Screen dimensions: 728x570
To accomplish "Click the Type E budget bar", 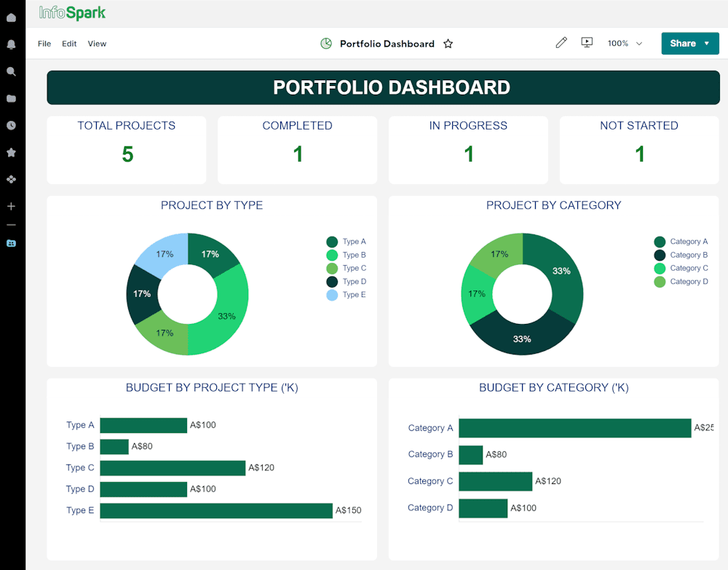I will pos(215,510).
